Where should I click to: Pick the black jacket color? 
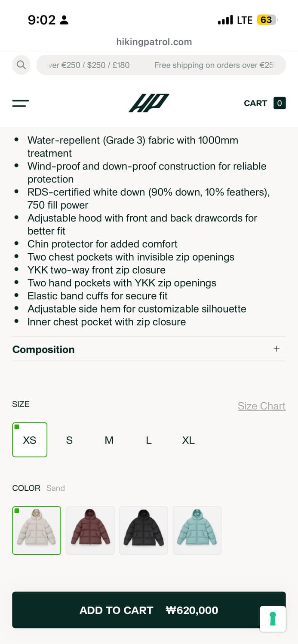[144, 531]
